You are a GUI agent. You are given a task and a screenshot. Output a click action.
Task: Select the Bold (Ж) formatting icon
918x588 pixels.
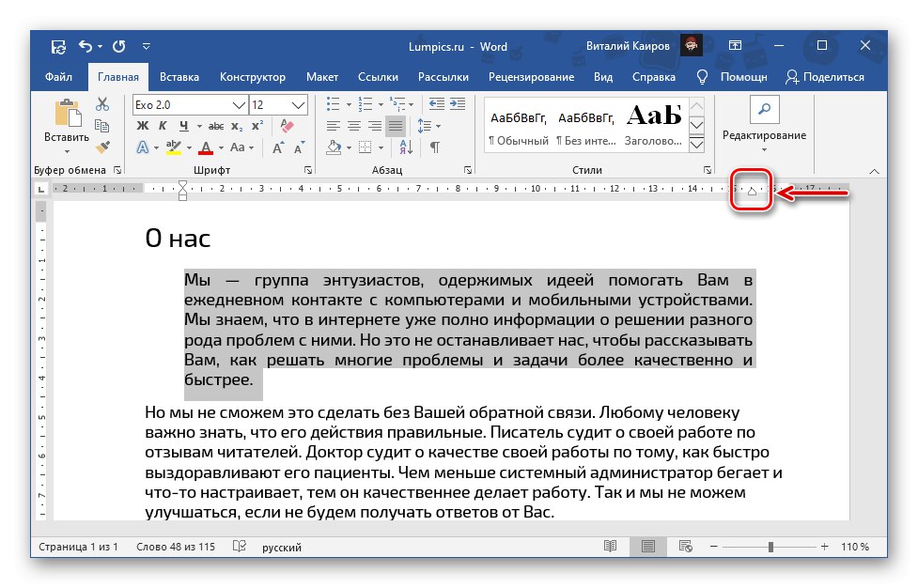(143, 125)
